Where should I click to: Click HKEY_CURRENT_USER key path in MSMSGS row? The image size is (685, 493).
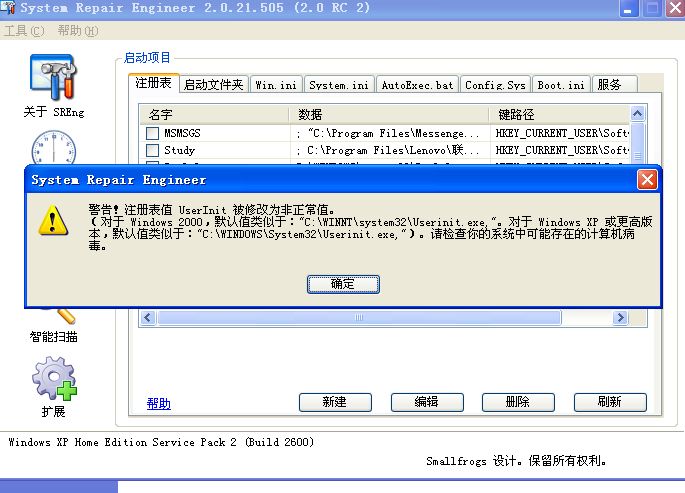[562, 133]
